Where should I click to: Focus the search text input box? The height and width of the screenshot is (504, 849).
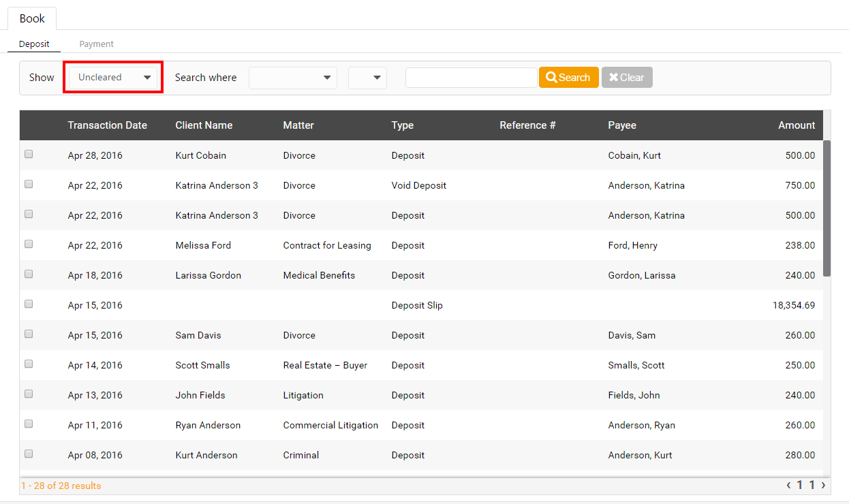pyautogui.click(x=471, y=78)
